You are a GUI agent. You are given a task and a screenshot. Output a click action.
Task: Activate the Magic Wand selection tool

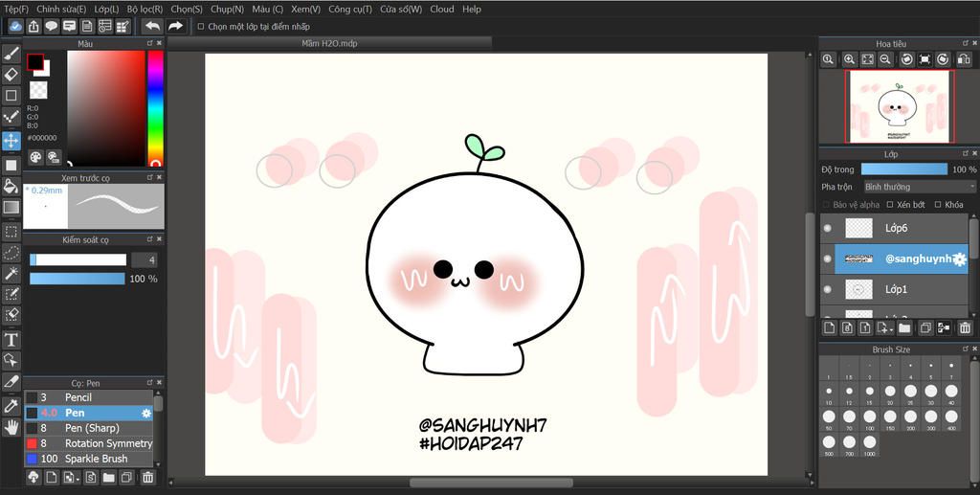tap(11, 273)
